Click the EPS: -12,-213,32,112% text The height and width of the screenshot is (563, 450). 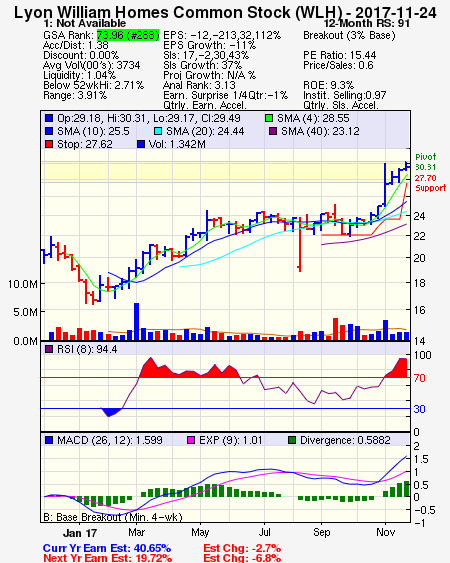(222, 35)
